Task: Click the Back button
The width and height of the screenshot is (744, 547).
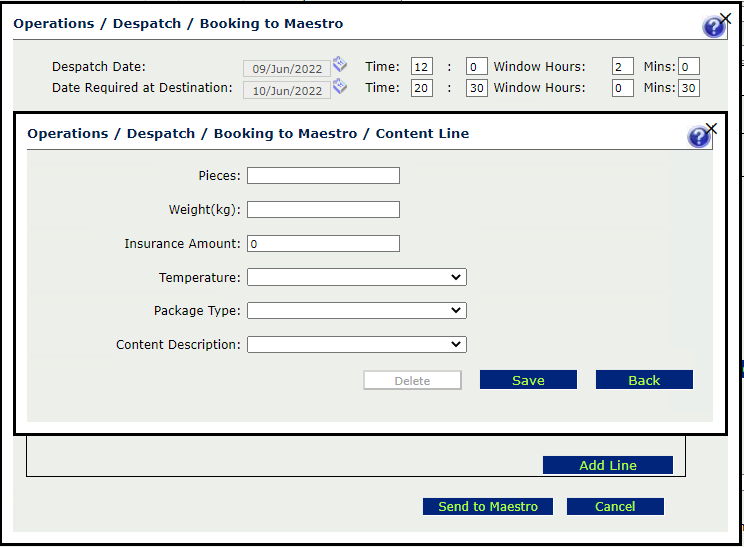Action: (x=644, y=380)
